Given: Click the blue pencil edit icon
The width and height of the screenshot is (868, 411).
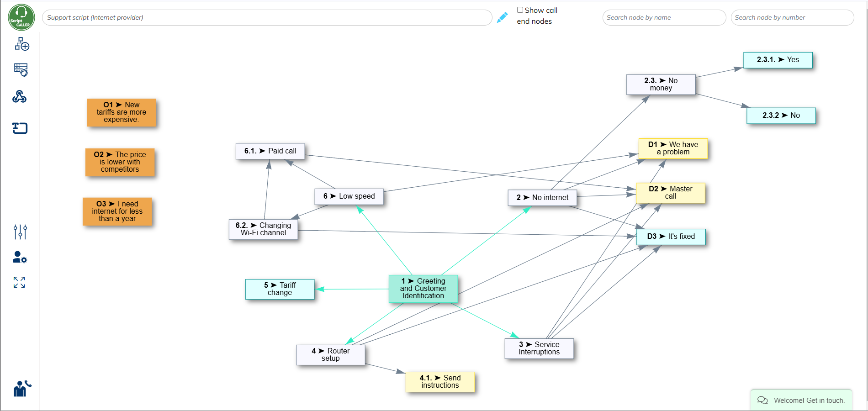Looking at the screenshot, I should (x=502, y=17).
